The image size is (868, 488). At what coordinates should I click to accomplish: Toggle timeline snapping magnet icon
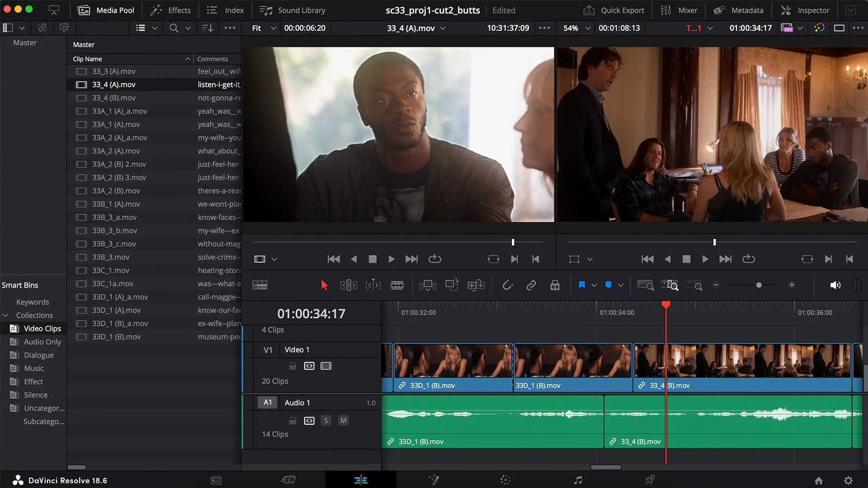[507, 285]
